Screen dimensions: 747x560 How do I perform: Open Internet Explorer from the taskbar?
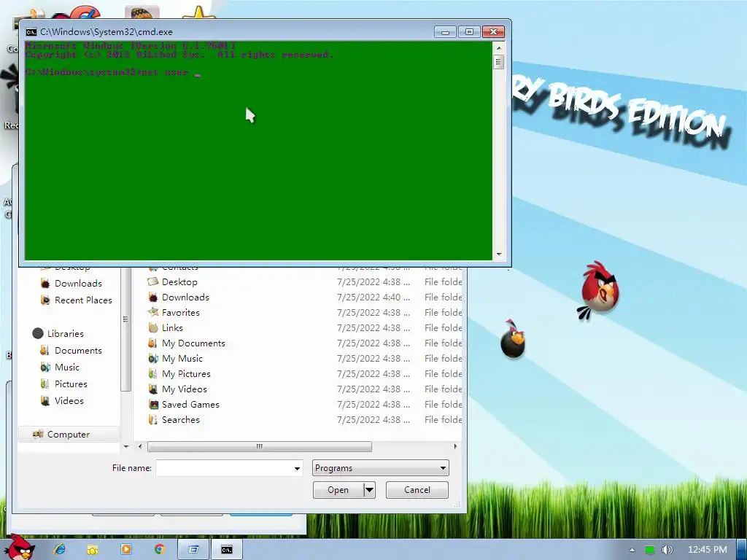tap(60, 550)
